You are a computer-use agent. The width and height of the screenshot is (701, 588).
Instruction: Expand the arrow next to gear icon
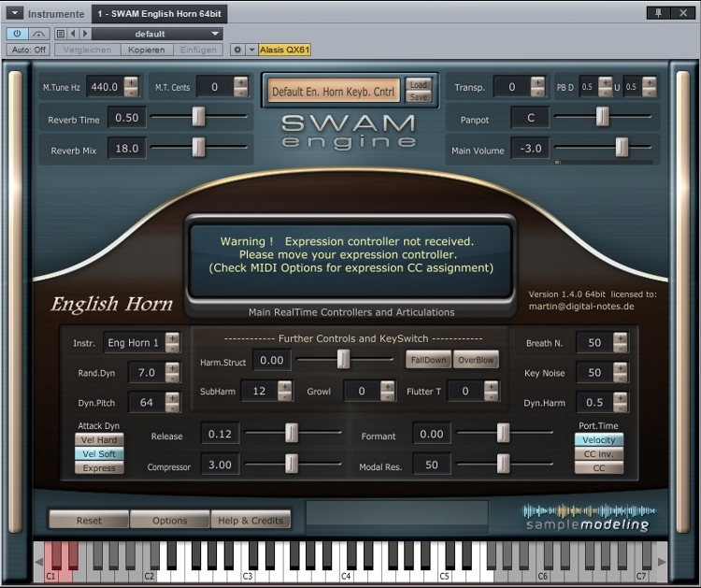[251, 50]
